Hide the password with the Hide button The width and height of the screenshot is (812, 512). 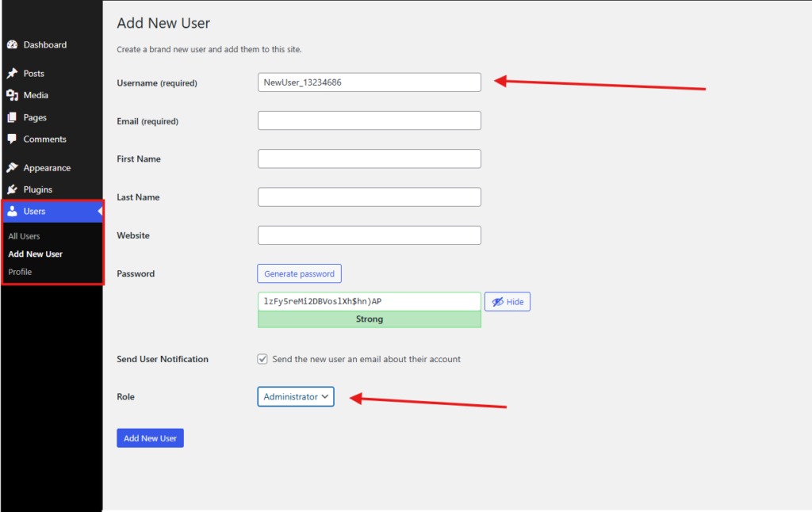tap(507, 302)
